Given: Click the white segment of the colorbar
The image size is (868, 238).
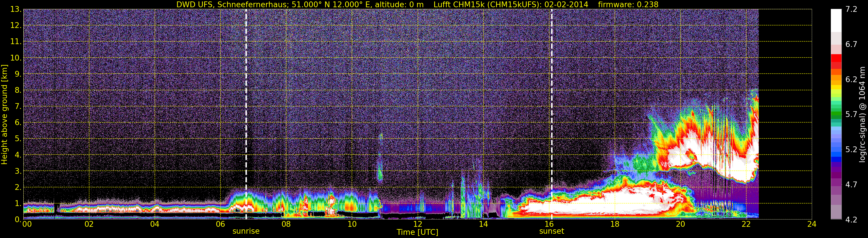Looking at the screenshot, I should pos(836,20).
